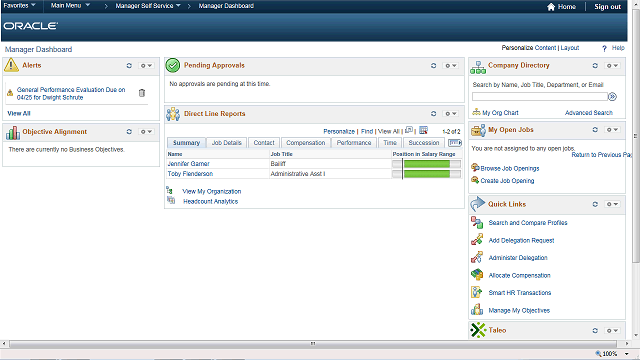Click the Home icon in header
640x360 pixels.
click(551, 7)
